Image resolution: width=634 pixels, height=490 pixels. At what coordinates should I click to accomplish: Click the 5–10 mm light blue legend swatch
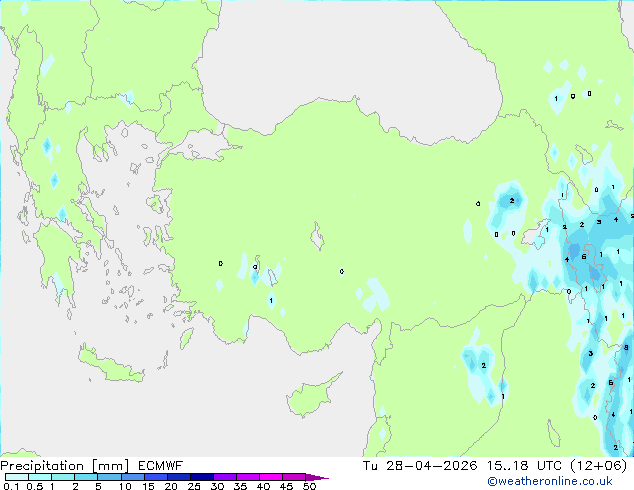[109, 477]
